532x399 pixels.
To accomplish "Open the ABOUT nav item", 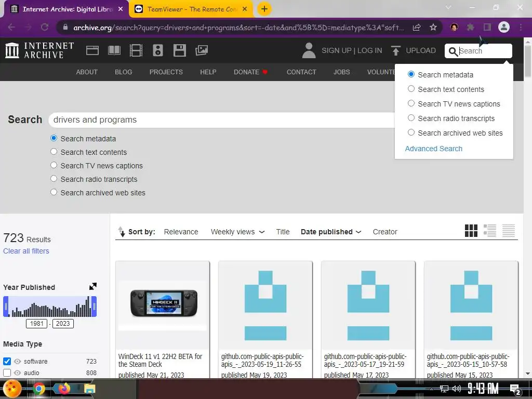I will click(87, 72).
